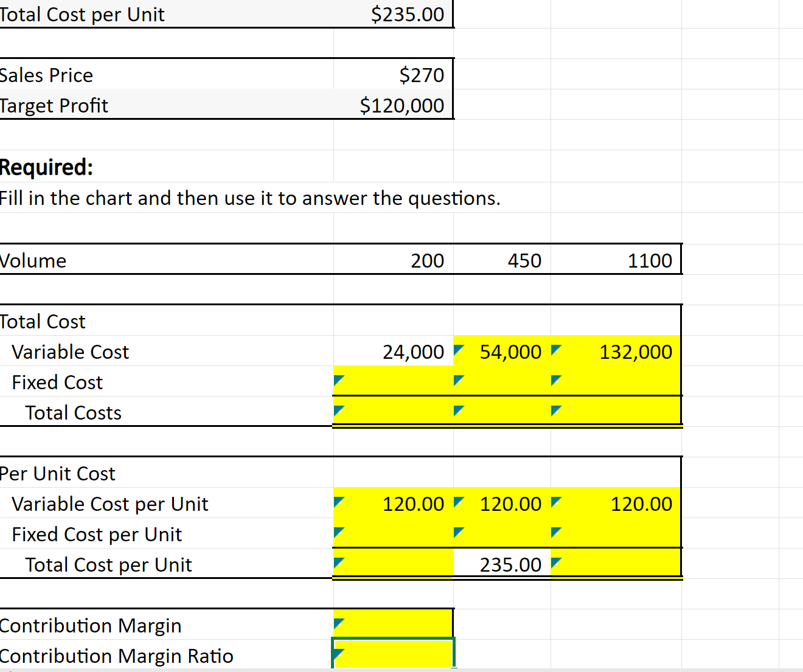Select empty Total Costs cell under volume 200
This screenshot has height=672, width=803.
click(394, 411)
